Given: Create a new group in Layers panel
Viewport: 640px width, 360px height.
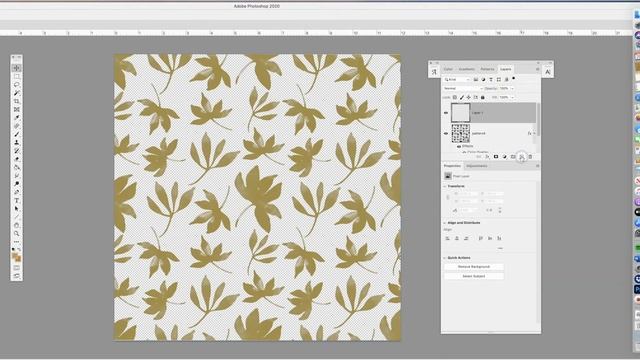Looking at the screenshot, I should pyautogui.click(x=513, y=157).
